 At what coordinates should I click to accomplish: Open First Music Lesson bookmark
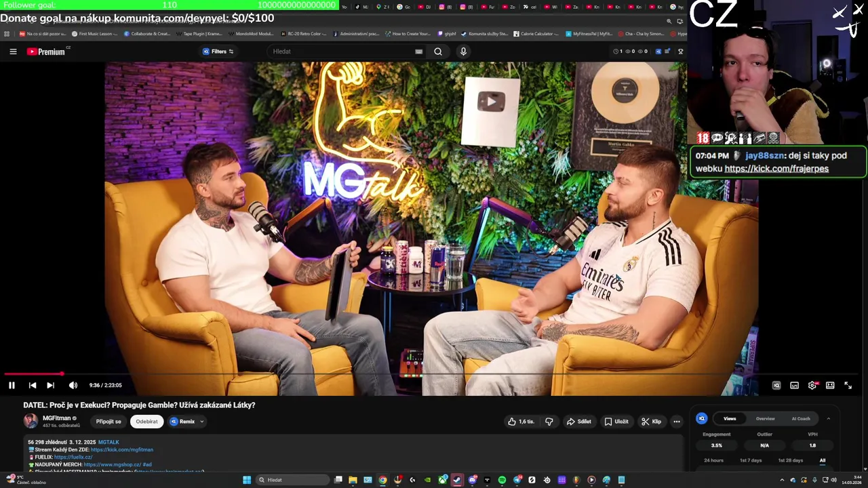[x=94, y=33]
